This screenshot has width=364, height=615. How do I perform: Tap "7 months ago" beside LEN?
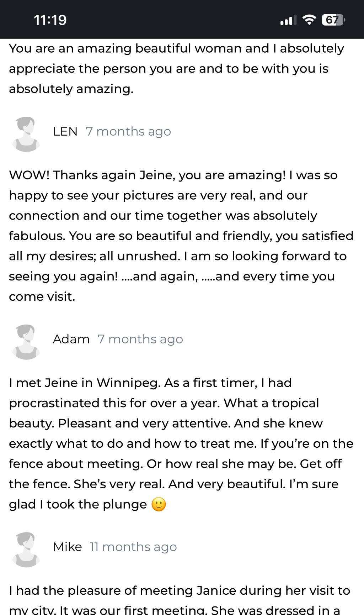128,132
